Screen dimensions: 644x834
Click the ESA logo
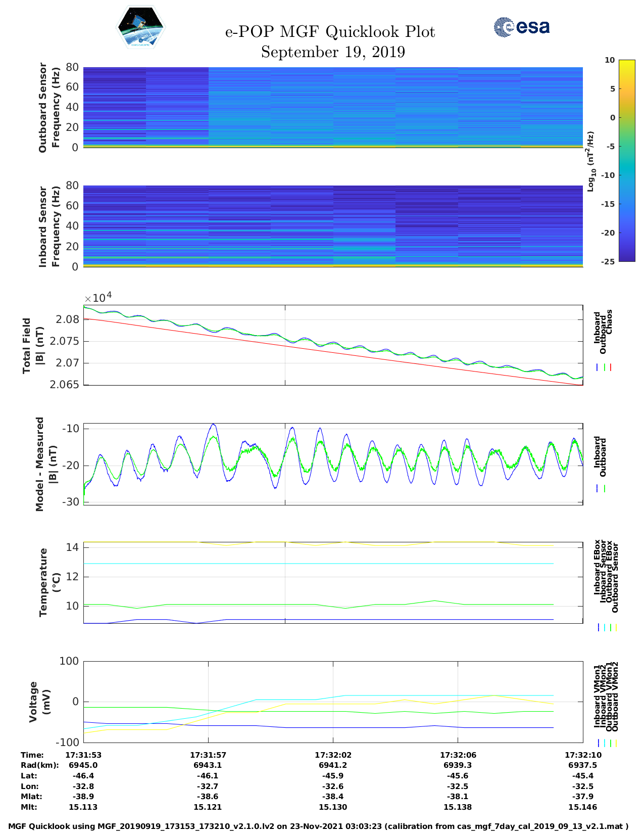[521, 27]
